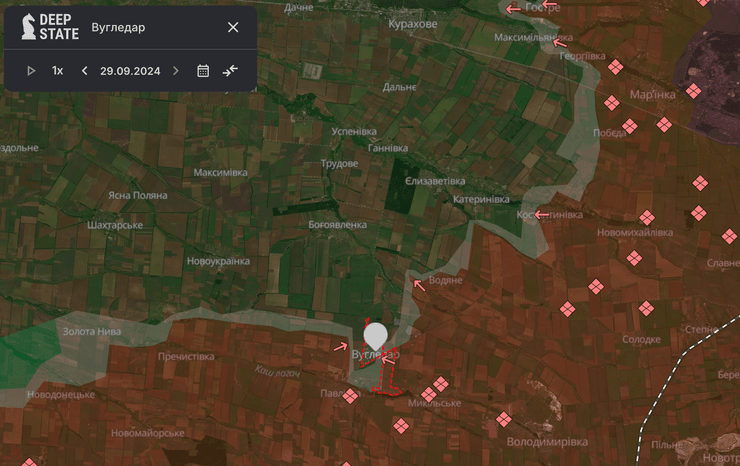Click the Вугледар search title text

tap(117, 27)
